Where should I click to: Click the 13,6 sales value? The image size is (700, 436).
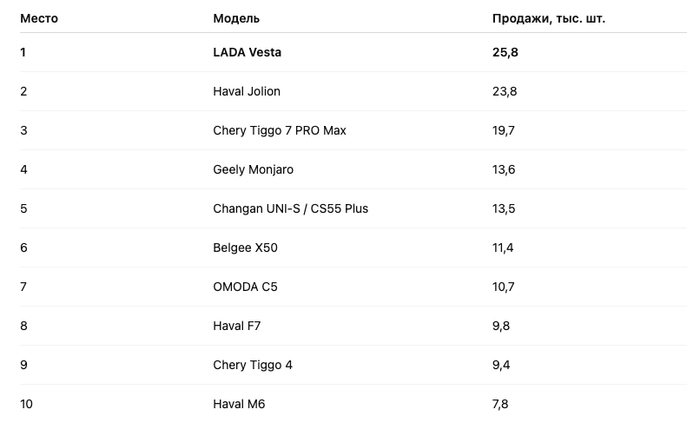pyautogui.click(x=503, y=169)
